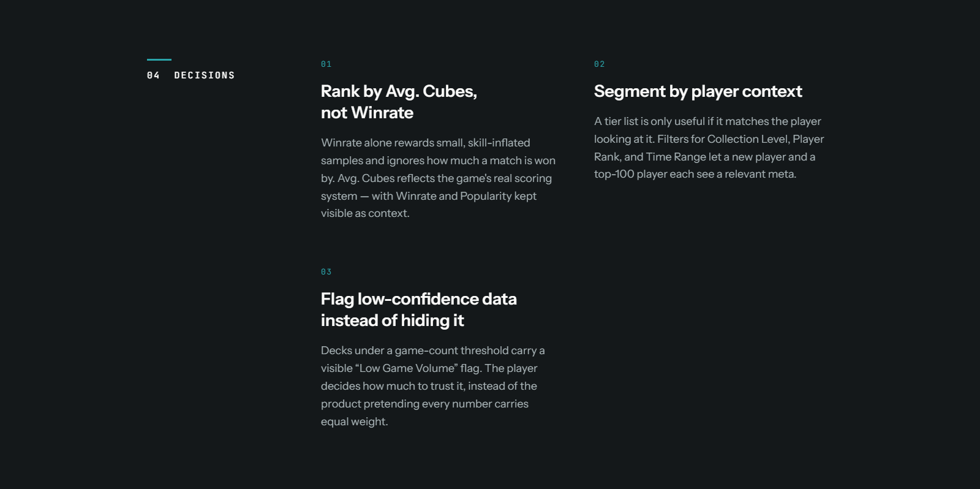Click heading 'Rank by Avg. Cubes,'
The width and height of the screenshot is (980, 489).
(x=399, y=91)
